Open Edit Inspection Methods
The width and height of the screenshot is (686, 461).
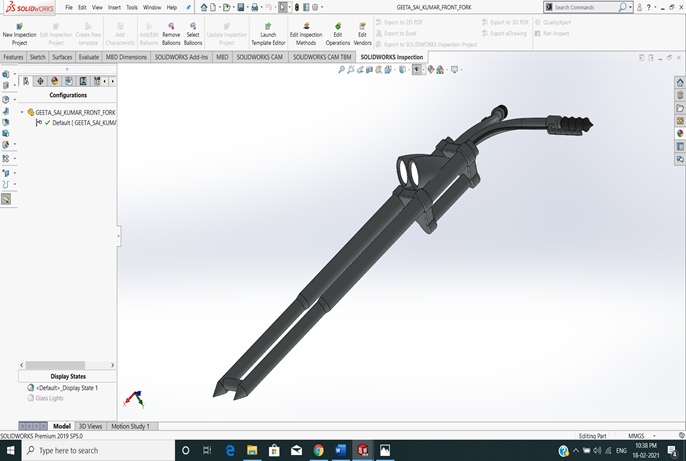306,34
